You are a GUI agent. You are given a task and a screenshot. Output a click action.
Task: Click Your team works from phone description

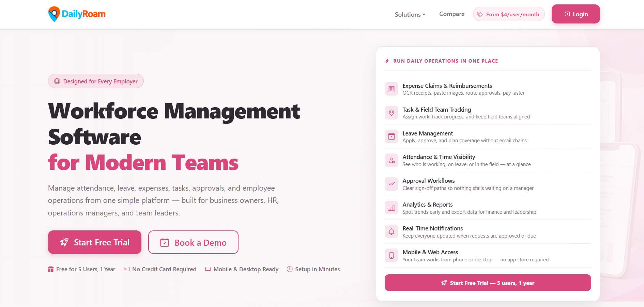475,260
